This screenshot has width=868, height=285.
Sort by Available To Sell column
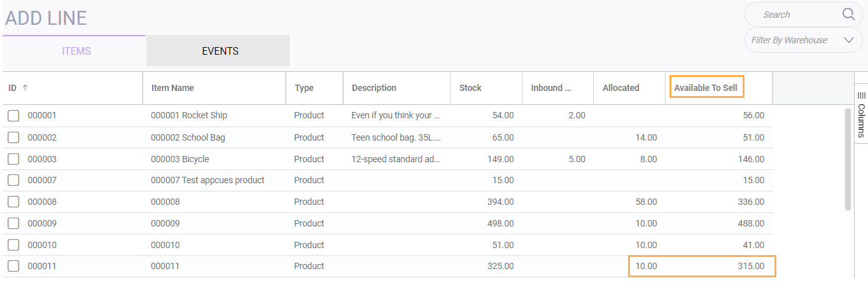click(706, 88)
